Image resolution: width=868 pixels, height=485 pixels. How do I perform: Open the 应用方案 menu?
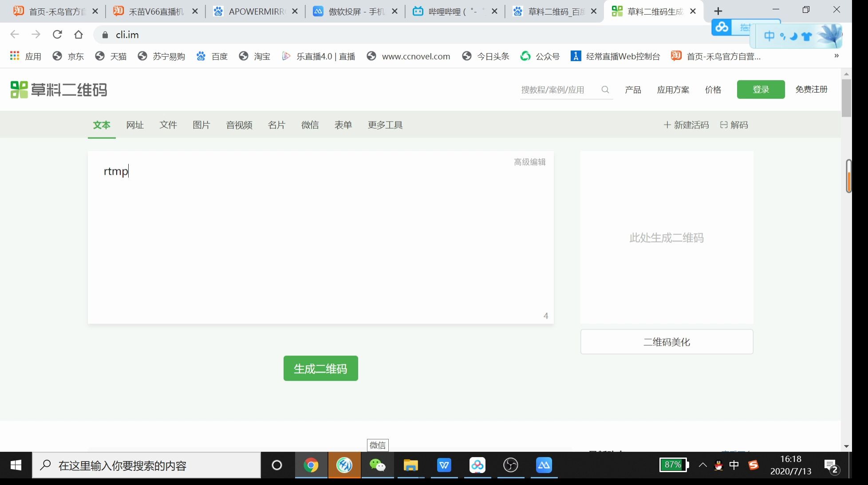pos(673,90)
